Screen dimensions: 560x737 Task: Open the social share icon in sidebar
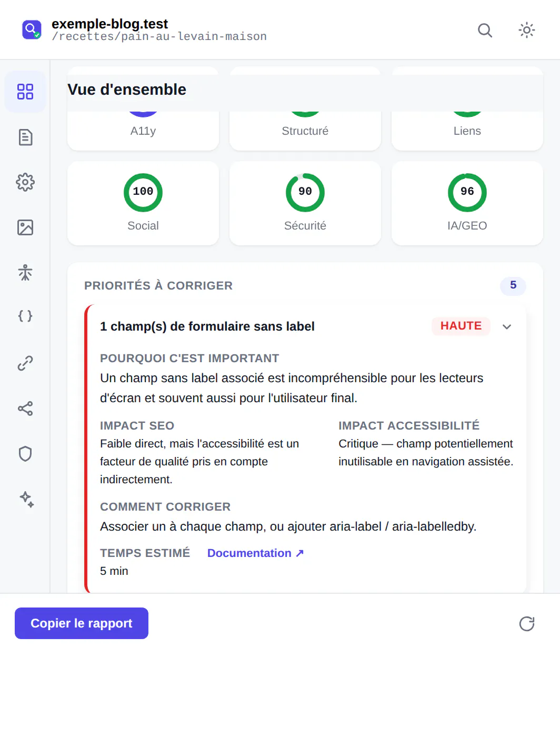click(x=25, y=409)
